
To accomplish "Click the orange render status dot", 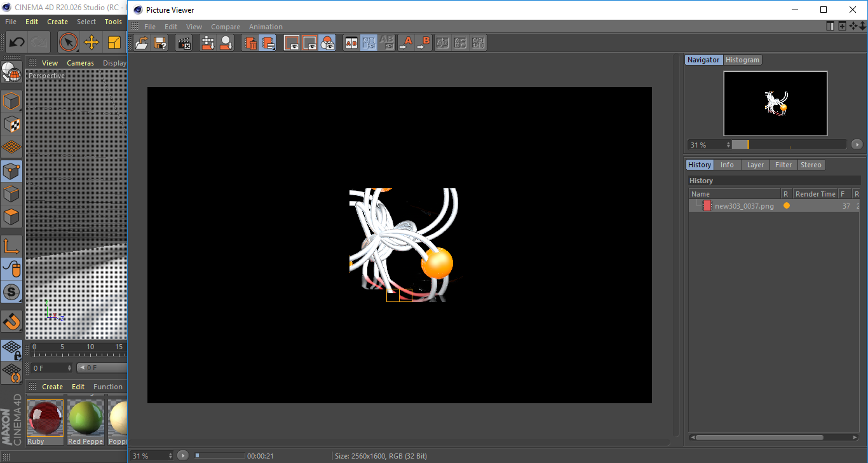I will point(787,205).
